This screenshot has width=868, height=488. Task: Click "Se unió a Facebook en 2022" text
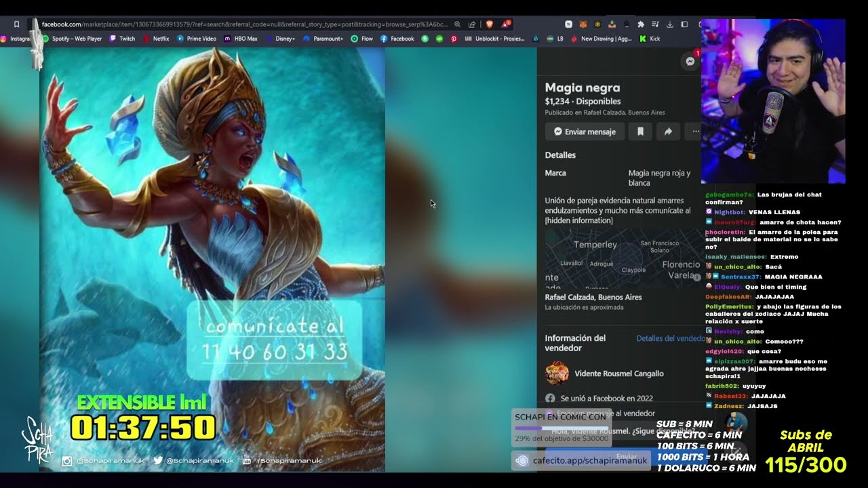click(607, 399)
